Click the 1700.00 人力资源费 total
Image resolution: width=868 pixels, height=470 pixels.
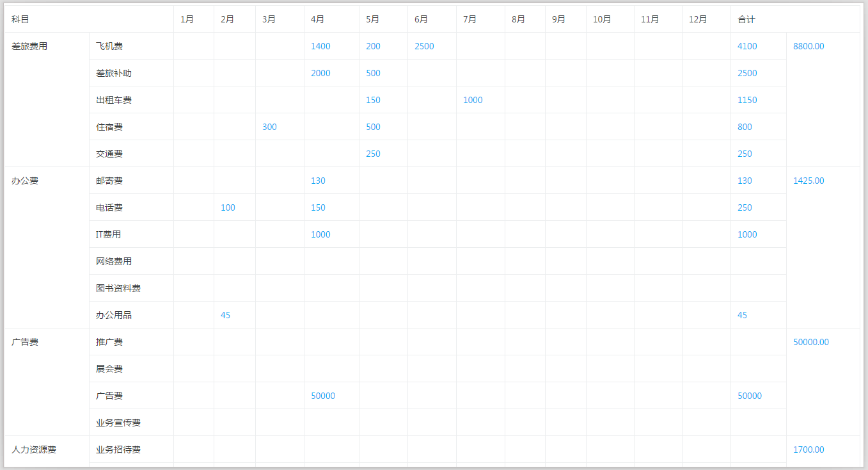click(x=809, y=450)
